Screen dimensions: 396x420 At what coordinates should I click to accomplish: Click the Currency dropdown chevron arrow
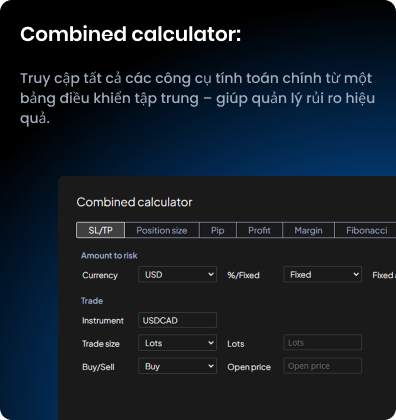(211, 274)
